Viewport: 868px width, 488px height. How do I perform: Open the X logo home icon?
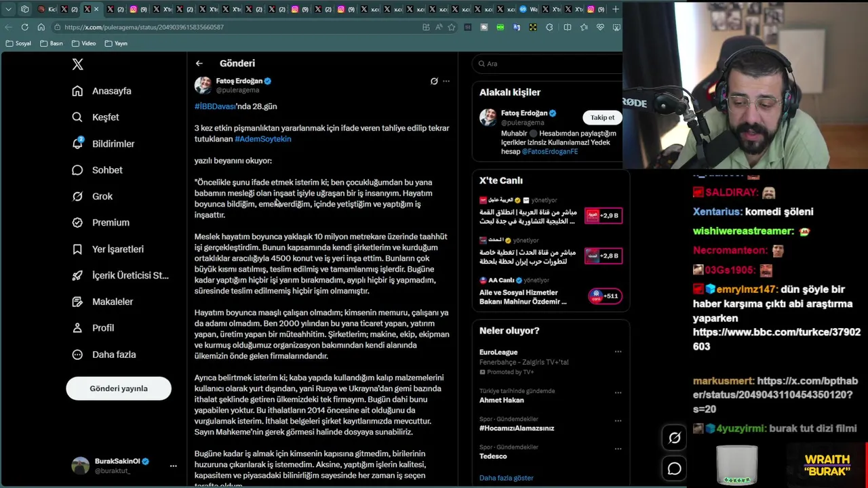tap(77, 64)
